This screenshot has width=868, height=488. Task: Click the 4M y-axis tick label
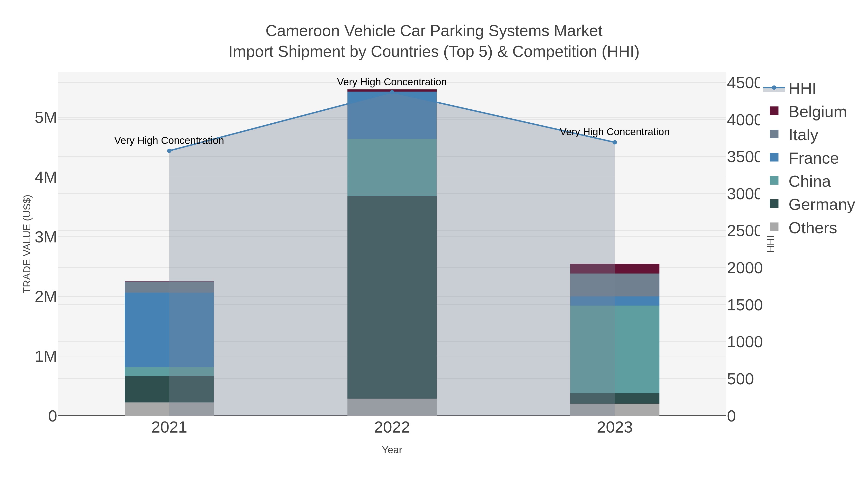[46, 177]
